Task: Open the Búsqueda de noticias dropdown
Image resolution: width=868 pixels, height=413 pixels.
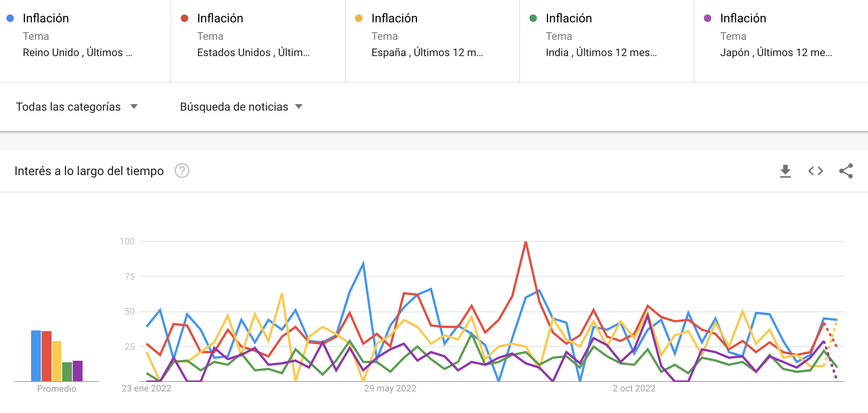Action: pyautogui.click(x=241, y=107)
